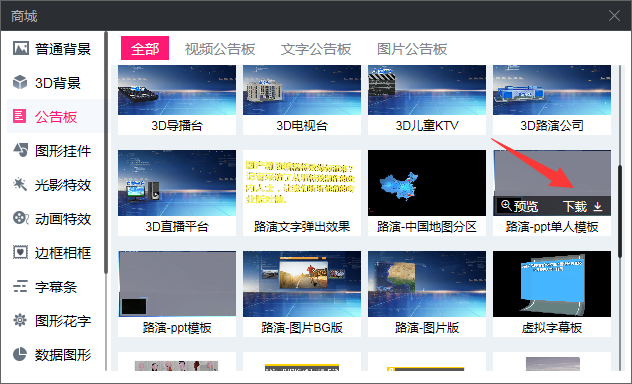Image resolution: width=632 pixels, height=384 pixels.
Task: Click the 路演文字弹出效果 label
Action: [302, 226]
